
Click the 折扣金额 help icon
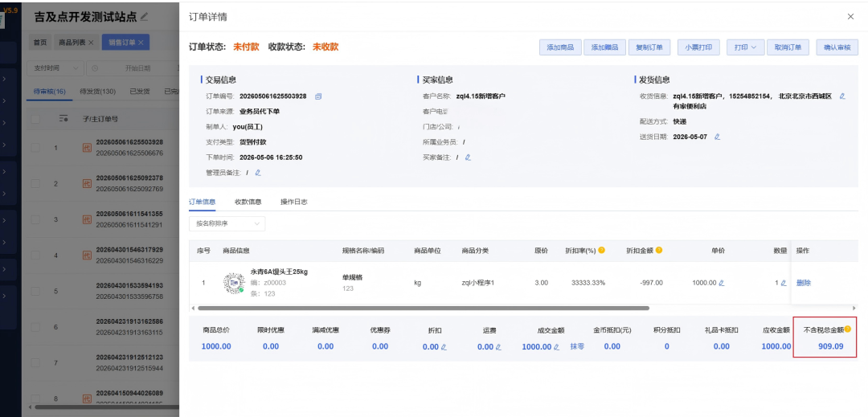click(659, 250)
